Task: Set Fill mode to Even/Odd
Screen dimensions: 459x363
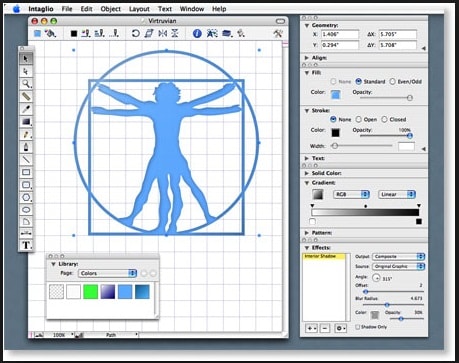Action: [392, 81]
